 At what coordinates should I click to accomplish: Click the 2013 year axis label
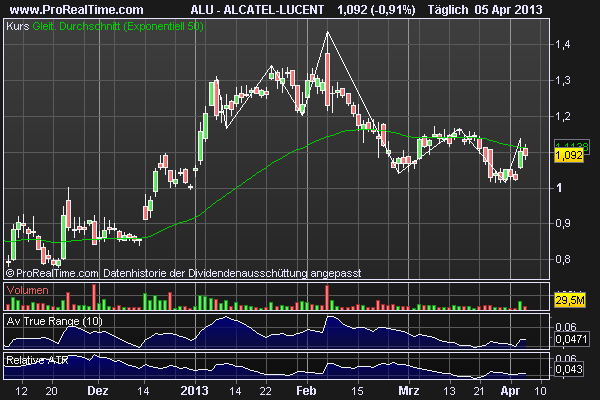194,391
